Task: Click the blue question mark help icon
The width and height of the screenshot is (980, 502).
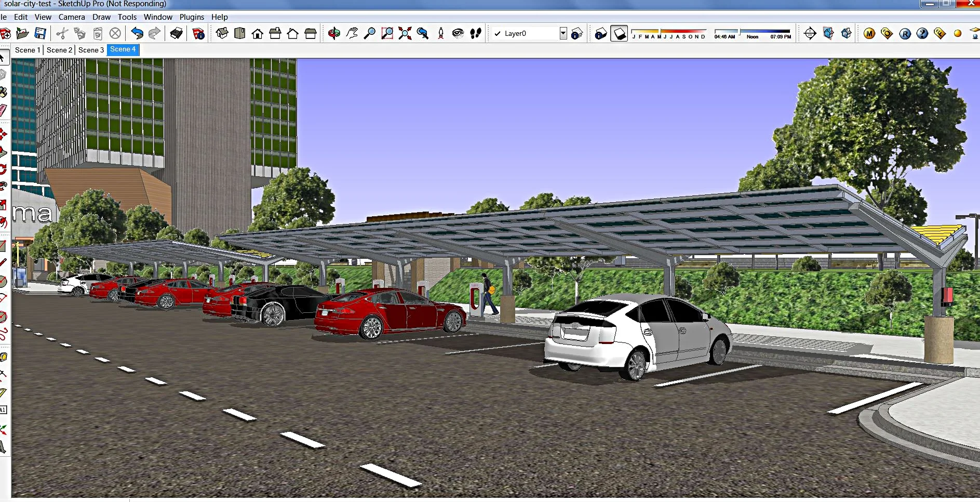Action: point(922,34)
